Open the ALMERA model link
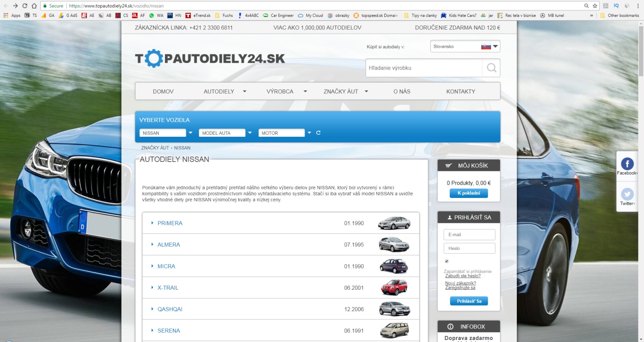 point(169,245)
